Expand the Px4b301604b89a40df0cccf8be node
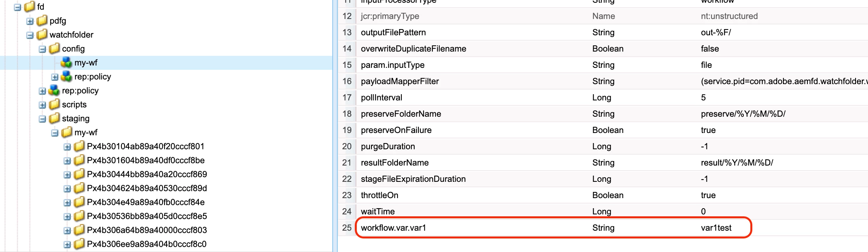Screen dimensions: 868x252 tap(67, 161)
